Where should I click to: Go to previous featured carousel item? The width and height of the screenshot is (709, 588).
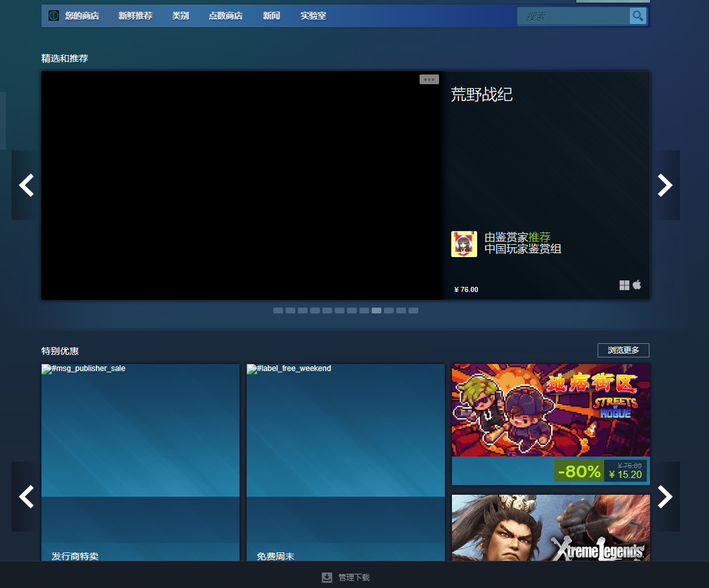tap(27, 185)
